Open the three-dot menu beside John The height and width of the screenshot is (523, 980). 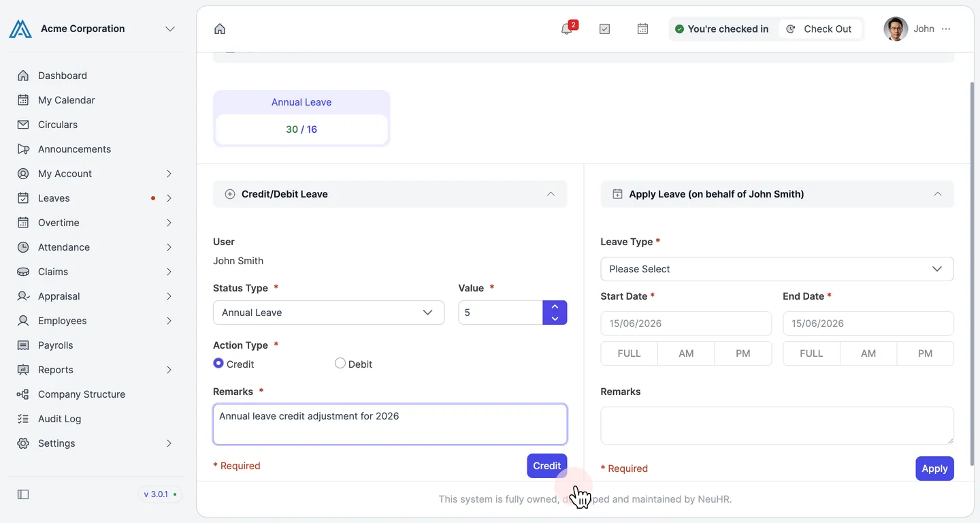tap(946, 29)
